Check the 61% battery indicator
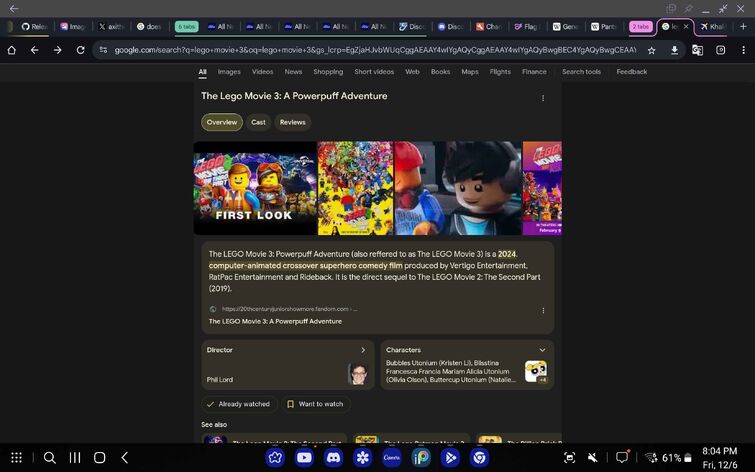This screenshot has width=755, height=472. [677, 458]
